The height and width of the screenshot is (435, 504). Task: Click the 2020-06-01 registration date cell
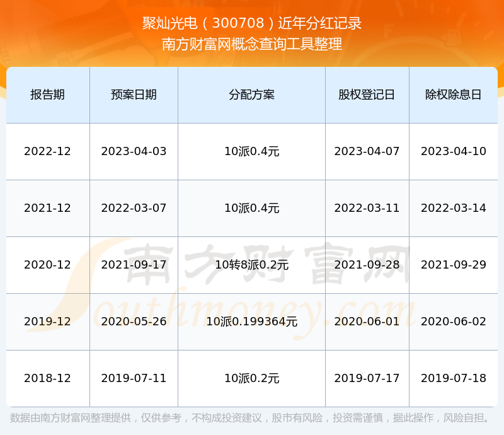pyautogui.click(x=367, y=321)
